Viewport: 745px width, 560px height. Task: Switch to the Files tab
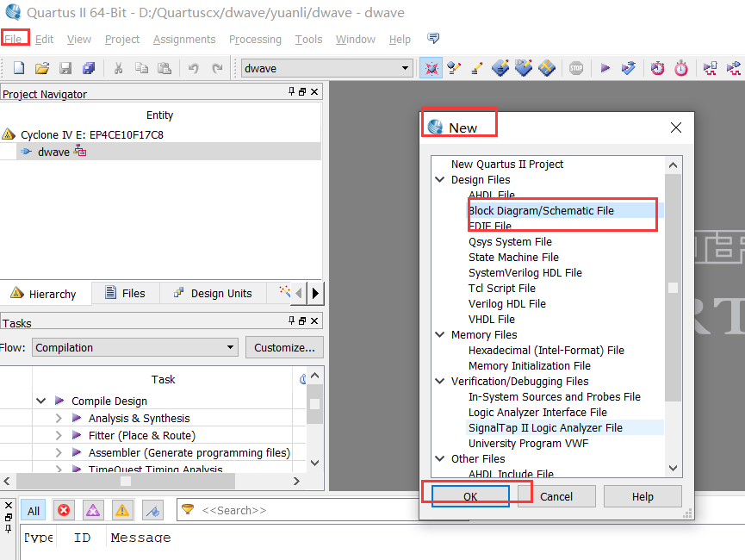click(x=126, y=293)
